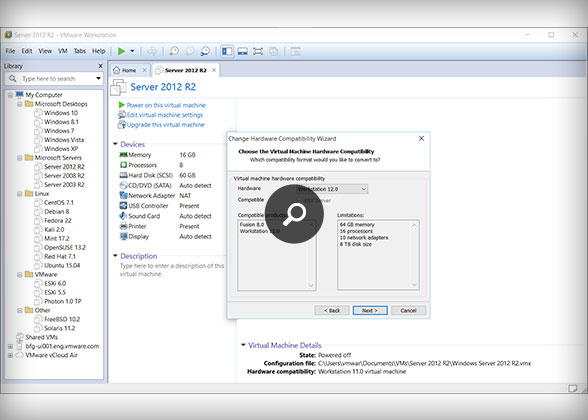Collapse the Microsoft Desktops folder

(20, 104)
